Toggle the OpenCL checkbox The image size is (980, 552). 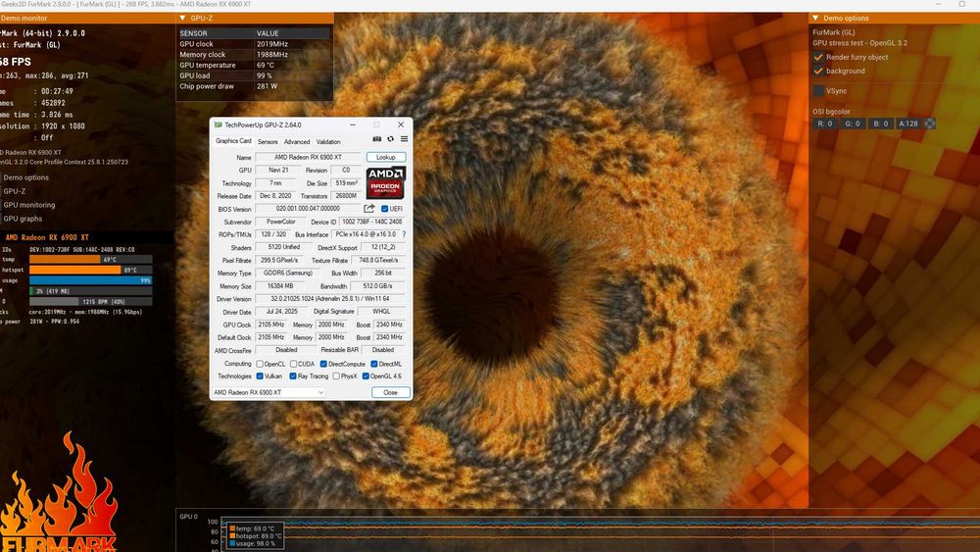tap(260, 364)
